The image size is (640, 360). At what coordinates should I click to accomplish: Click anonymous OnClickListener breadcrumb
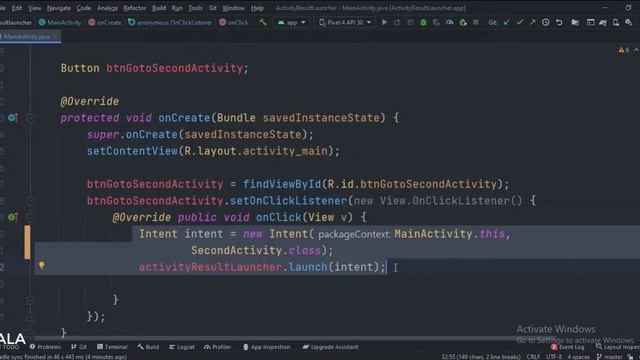pos(170,22)
